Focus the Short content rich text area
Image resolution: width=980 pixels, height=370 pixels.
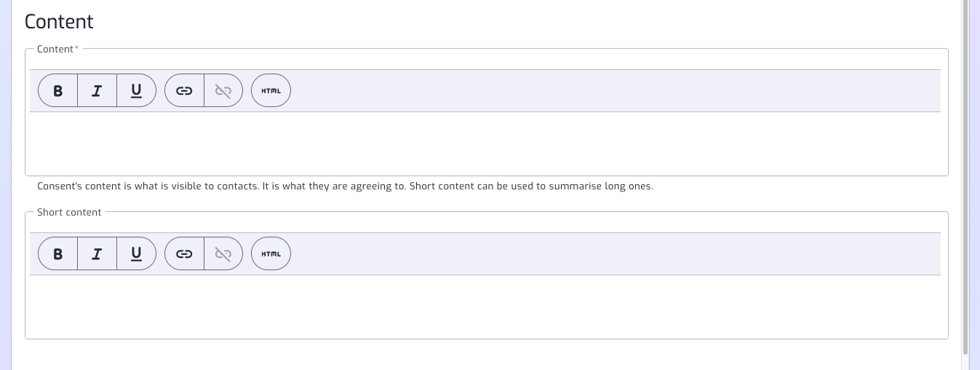(x=485, y=306)
